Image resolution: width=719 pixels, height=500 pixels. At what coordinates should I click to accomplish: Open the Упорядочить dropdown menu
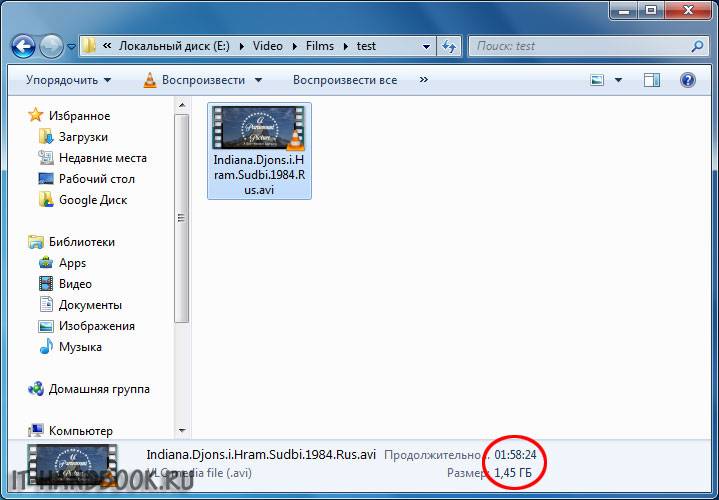(x=68, y=80)
